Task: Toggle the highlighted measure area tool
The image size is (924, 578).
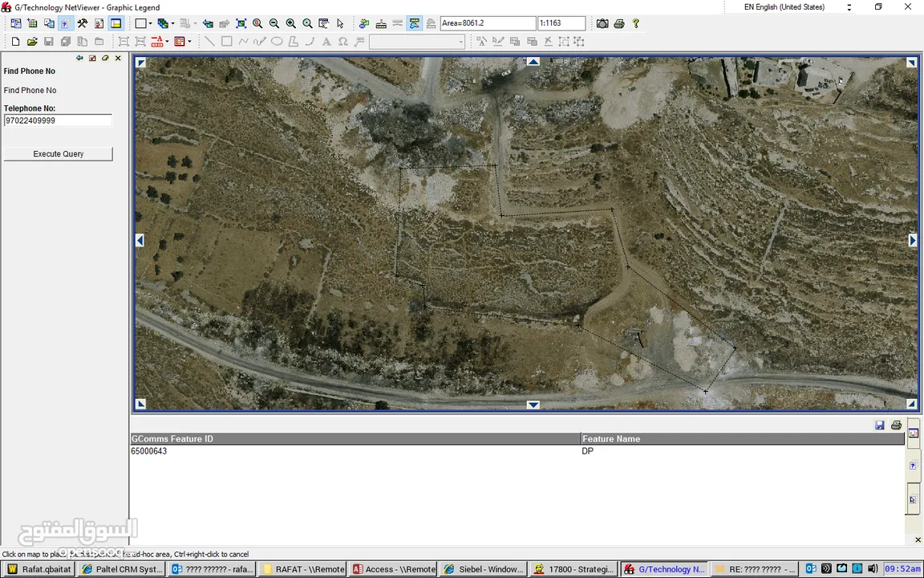Action: point(414,24)
